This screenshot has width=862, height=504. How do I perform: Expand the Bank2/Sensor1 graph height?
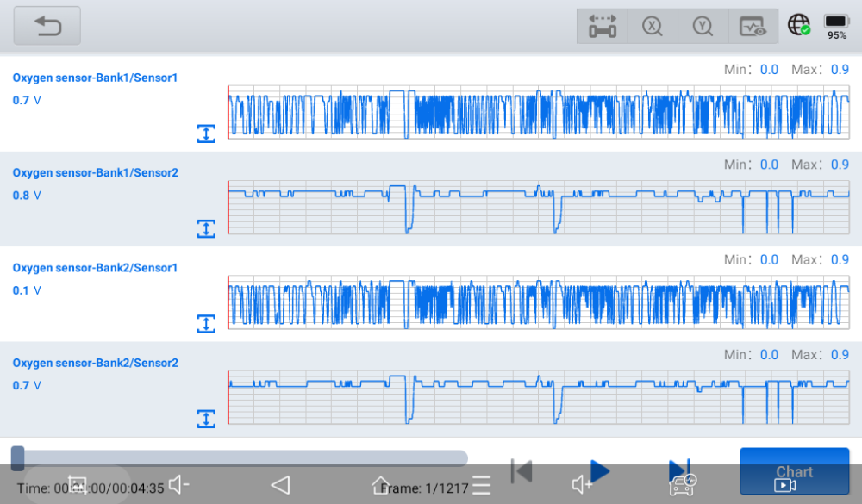[206, 323]
